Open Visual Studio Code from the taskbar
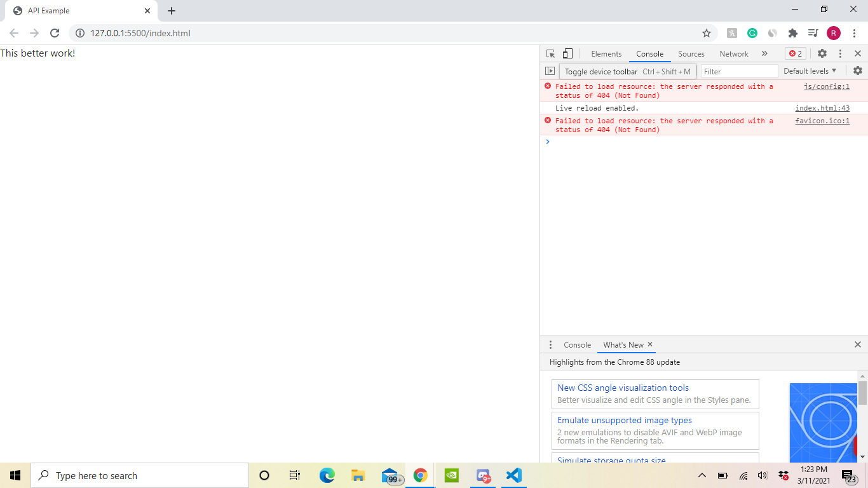The height and width of the screenshot is (488, 868). pos(514,475)
